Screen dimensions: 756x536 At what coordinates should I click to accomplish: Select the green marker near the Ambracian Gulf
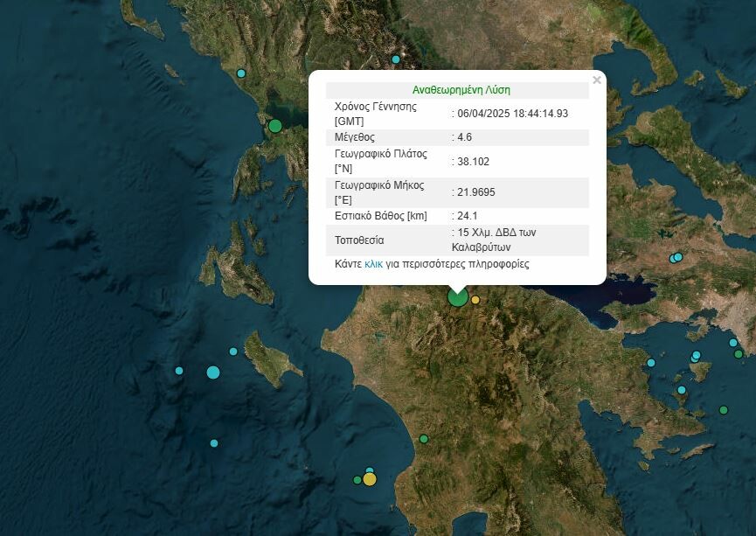274,127
